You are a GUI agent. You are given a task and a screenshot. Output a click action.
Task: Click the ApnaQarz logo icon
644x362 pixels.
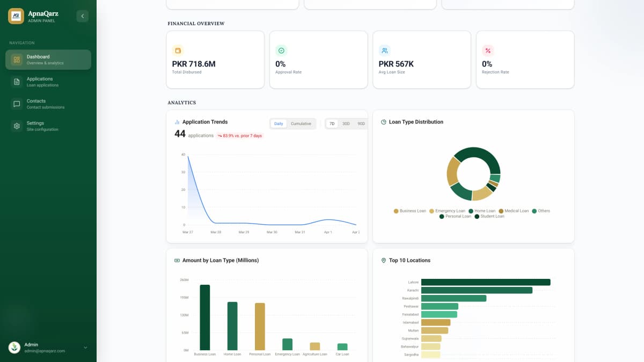[x=16, y=16]
